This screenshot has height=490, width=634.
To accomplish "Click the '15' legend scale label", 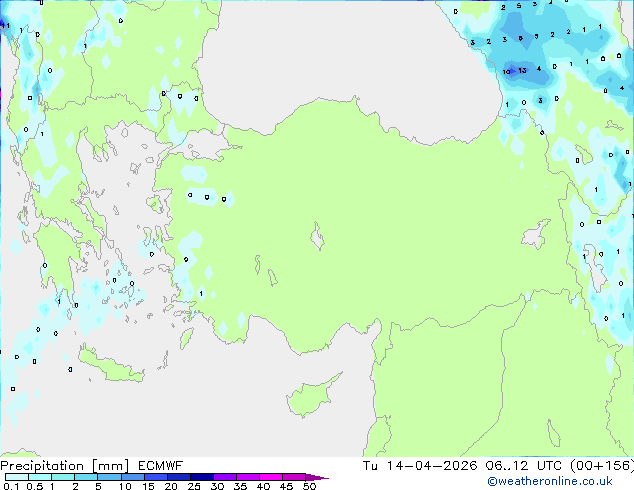I will tap(148, 486).
